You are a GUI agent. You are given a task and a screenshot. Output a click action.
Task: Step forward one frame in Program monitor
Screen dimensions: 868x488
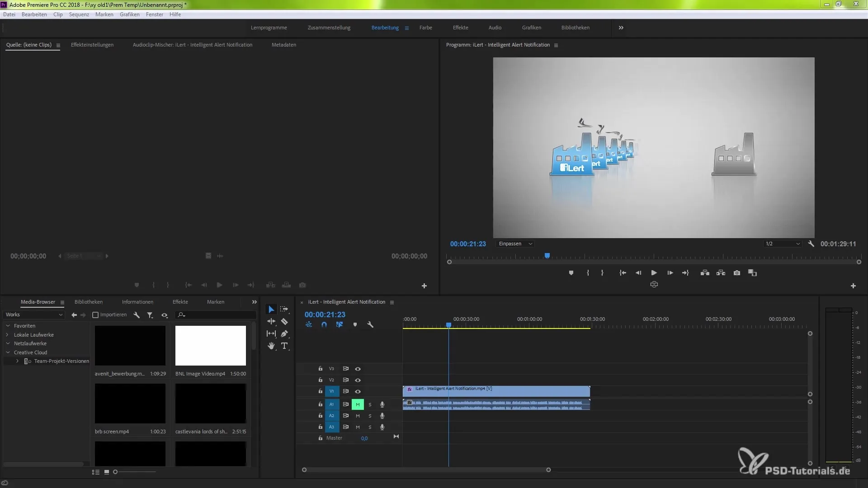pyautogui.click(x=670, y=273)
